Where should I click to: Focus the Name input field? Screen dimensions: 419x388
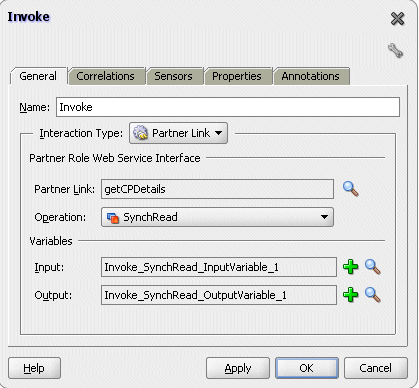point(228,107)
